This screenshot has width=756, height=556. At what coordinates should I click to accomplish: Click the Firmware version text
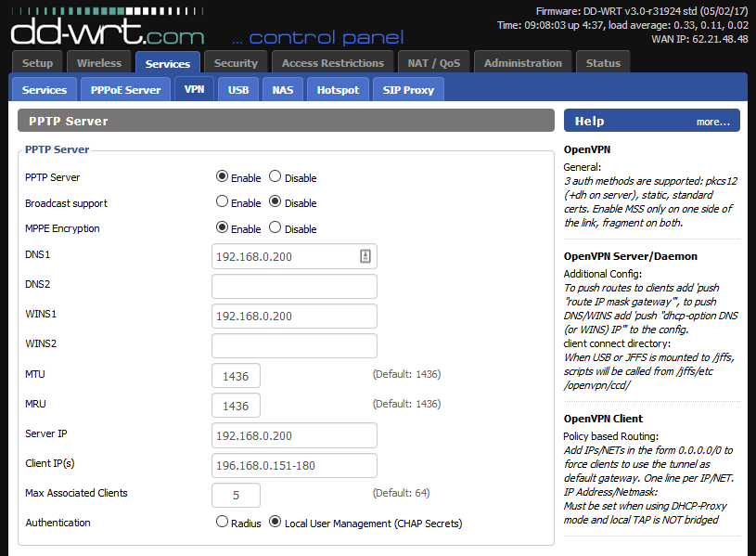pyautogui.click(x=642, y=11)
